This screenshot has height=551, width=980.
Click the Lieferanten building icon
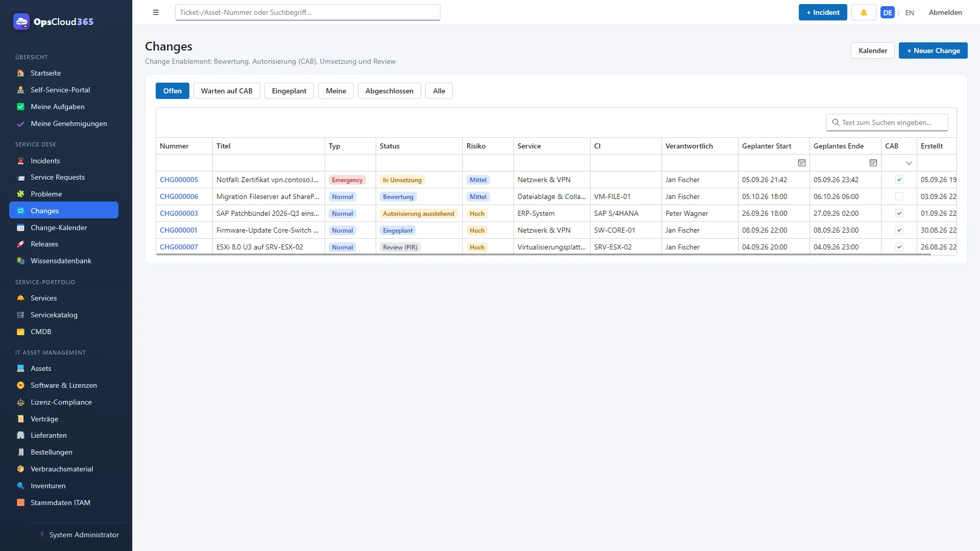(x=20, y=435)
